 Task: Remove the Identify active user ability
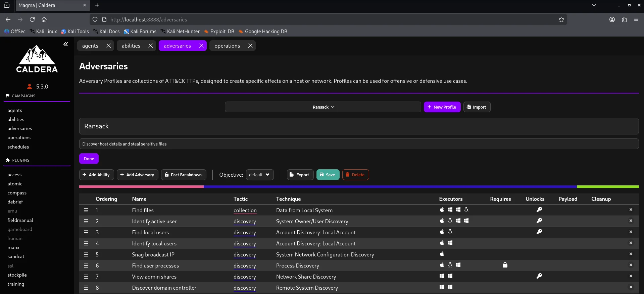631,221
